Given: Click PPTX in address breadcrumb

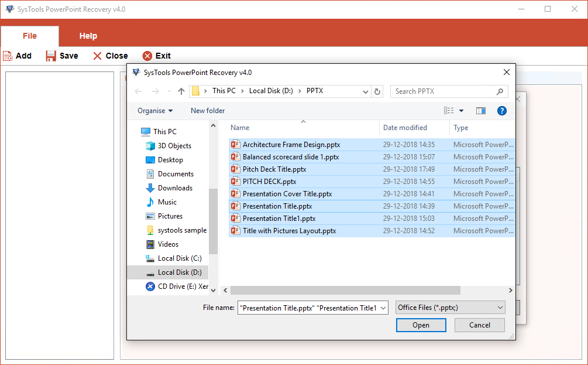Looking at the screenshot, I should coord(315,91).
